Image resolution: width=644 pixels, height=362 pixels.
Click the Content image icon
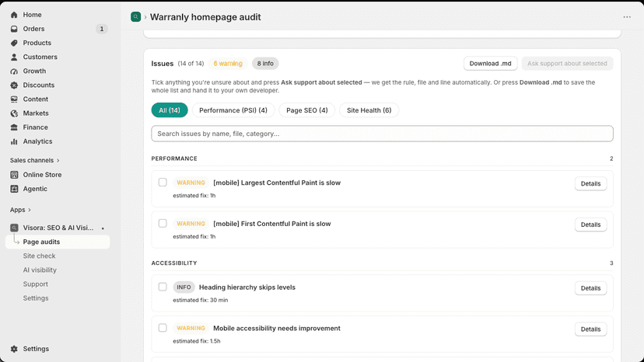tap(14, 99)
